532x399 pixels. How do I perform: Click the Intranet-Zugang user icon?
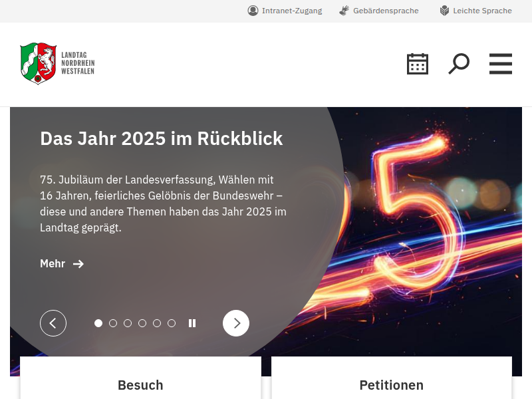(x=253, y=11)
